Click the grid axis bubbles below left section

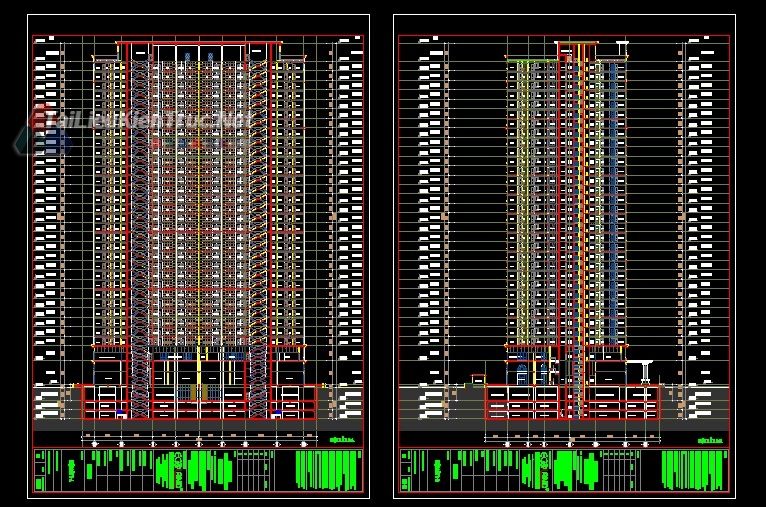(x=198, y=443)
